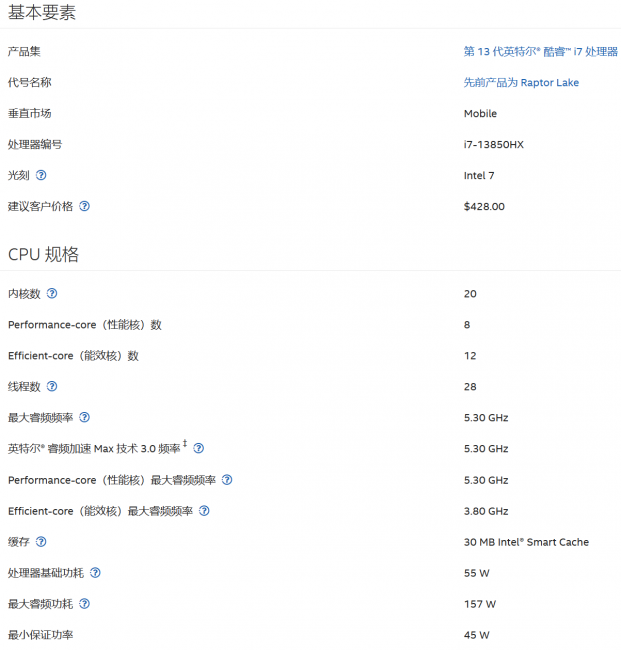This screenshot has width=621, height=650.
Task: Click the help icon beside 处理器基础功耗
Action: [x=95, y=572]
